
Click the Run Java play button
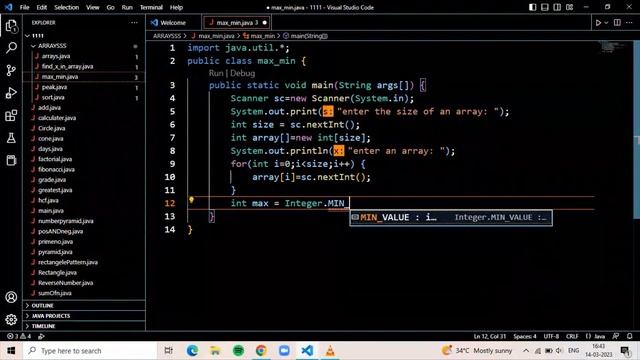[x=598, y=23]
